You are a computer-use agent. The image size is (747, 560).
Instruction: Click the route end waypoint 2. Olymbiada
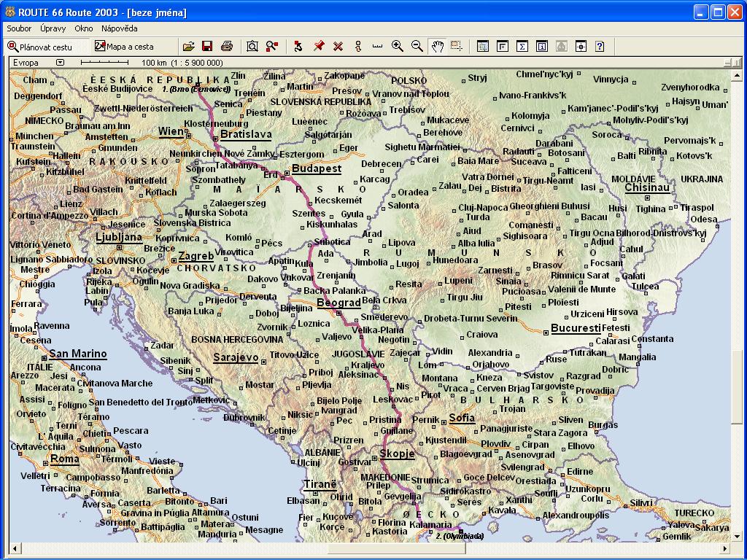pyautogui.click(x=460, y=536)
